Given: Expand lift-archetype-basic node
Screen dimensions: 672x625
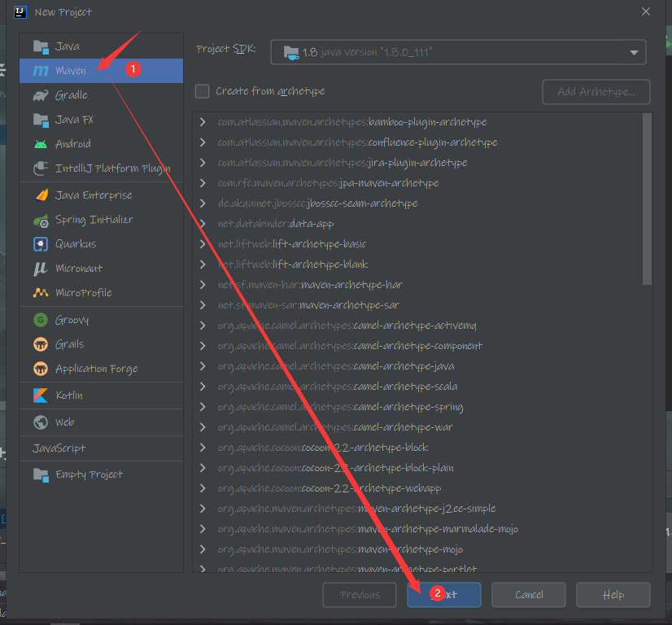Looking at the screenshot, I should 203,244.
